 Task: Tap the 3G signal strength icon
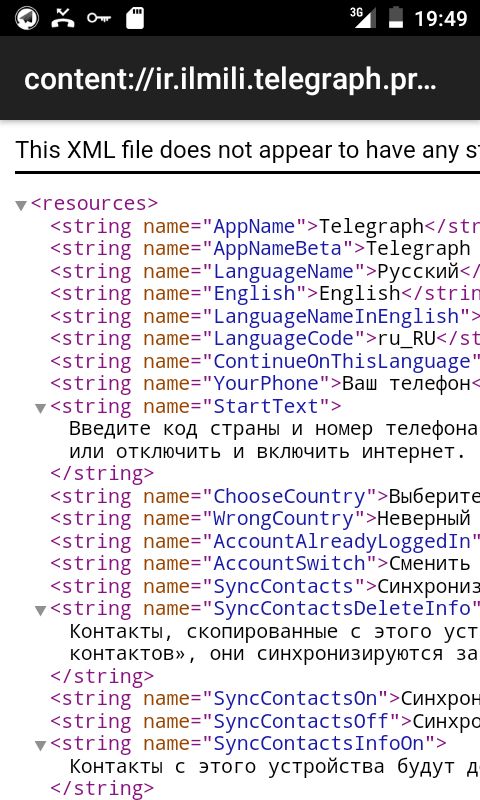tap(363, 18)
